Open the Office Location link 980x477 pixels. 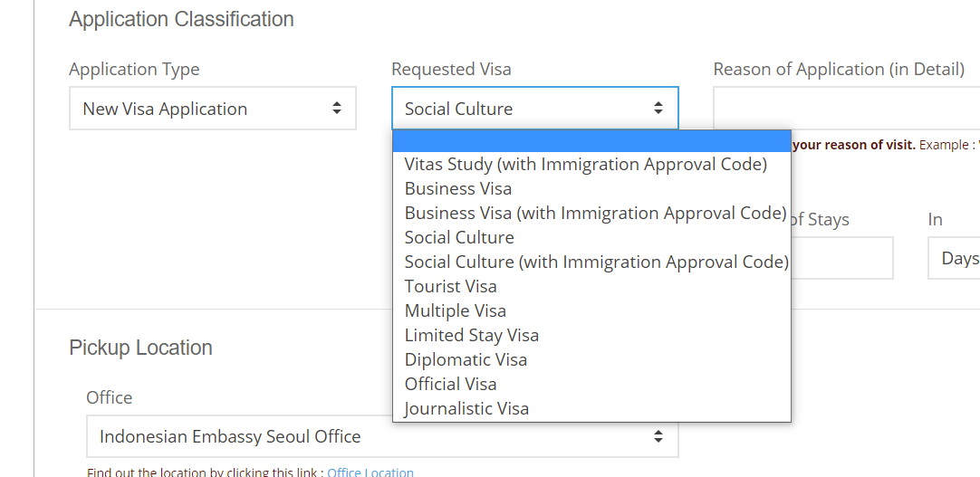pyautogui.click(x=370, y=472)
